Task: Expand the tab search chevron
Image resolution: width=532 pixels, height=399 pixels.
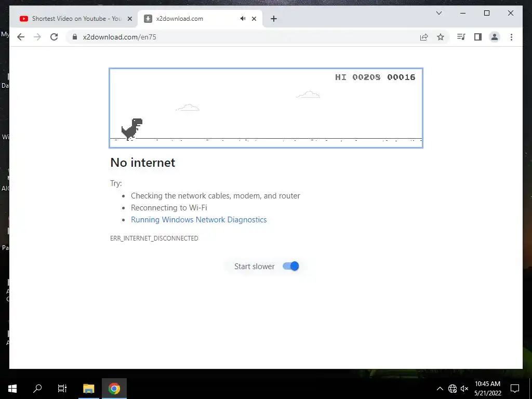Action: coord(438,13)
